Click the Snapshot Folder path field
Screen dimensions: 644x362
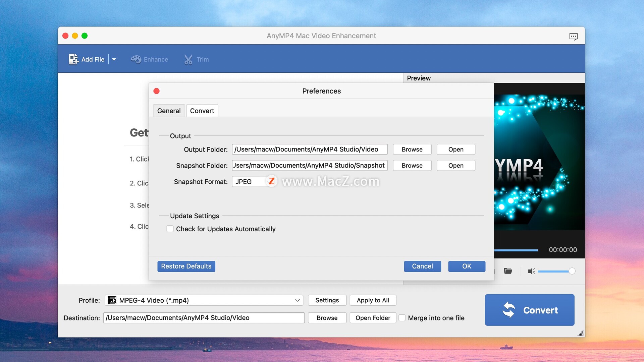pyautogui.click(x=310, y=165)
